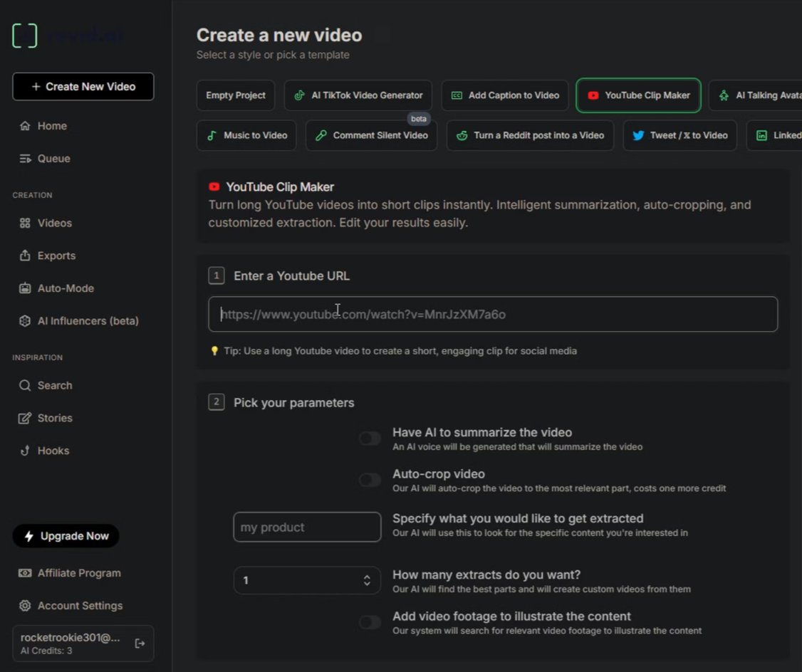Click the extracts count stepper arrows
The width and height of the screenshot is (802, 672).
pyautogui.click(x=367, y=580)
